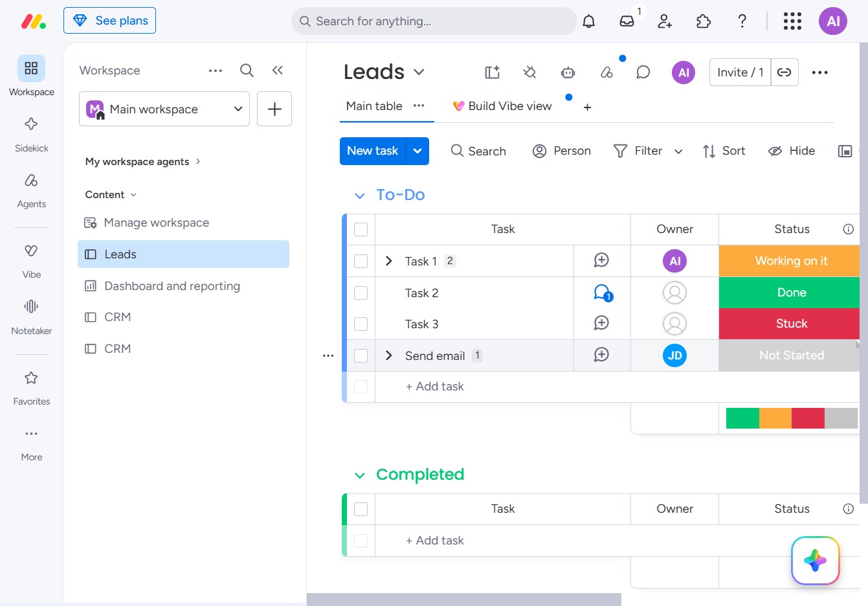868x606 pixels.
Task: Open Manage workspace in sidebar
Action: coord(156,223)
